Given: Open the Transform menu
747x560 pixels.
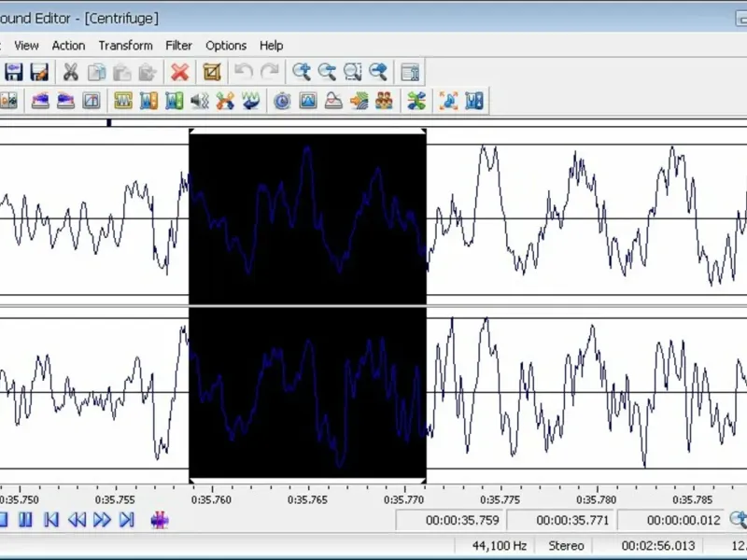Looking at the screenshot, I should 125,45.
